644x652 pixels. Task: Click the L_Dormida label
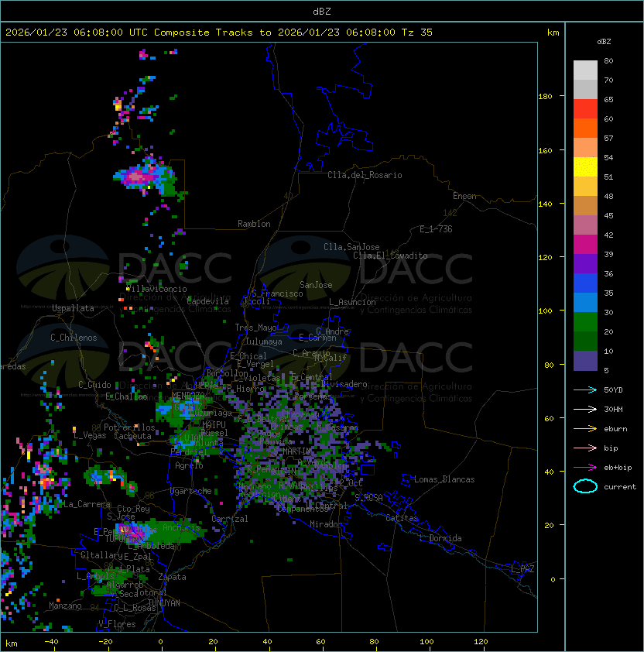pos(440,538)
